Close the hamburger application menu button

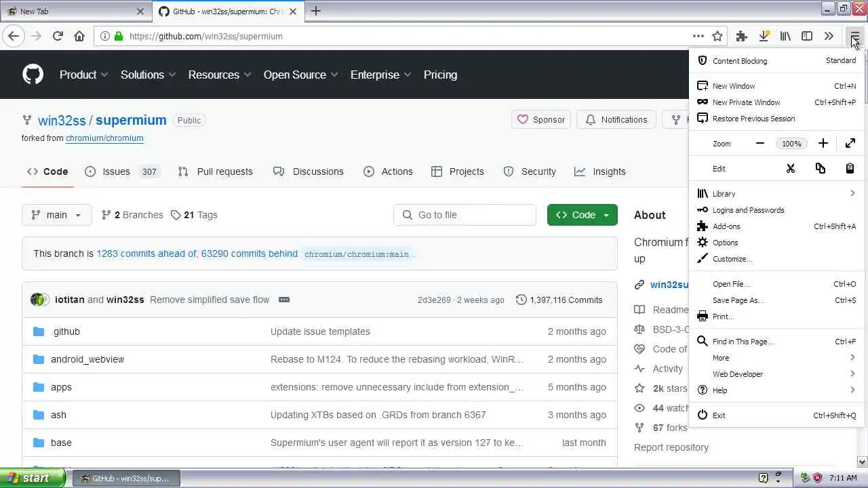click(854, 36)
